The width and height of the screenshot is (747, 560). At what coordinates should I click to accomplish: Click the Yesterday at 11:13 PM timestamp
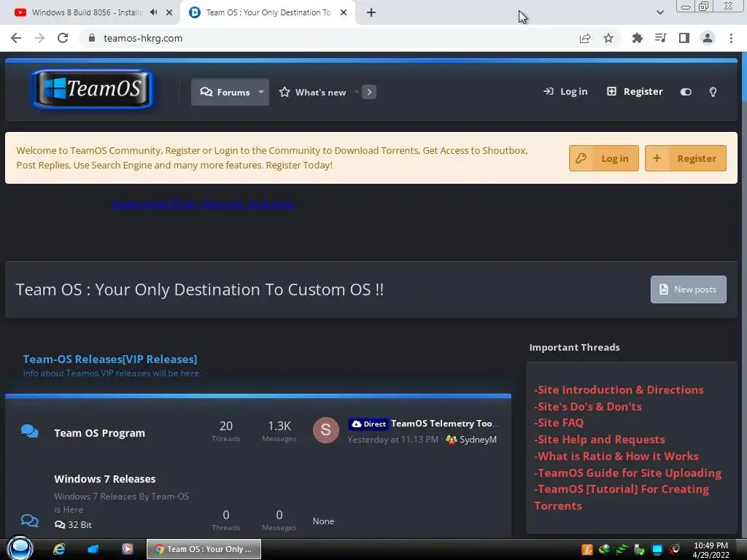(392, 440)
